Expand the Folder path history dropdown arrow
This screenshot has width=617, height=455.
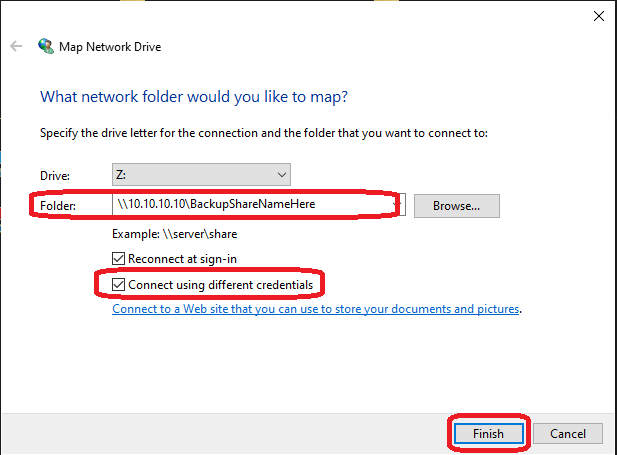pos(397,204)
